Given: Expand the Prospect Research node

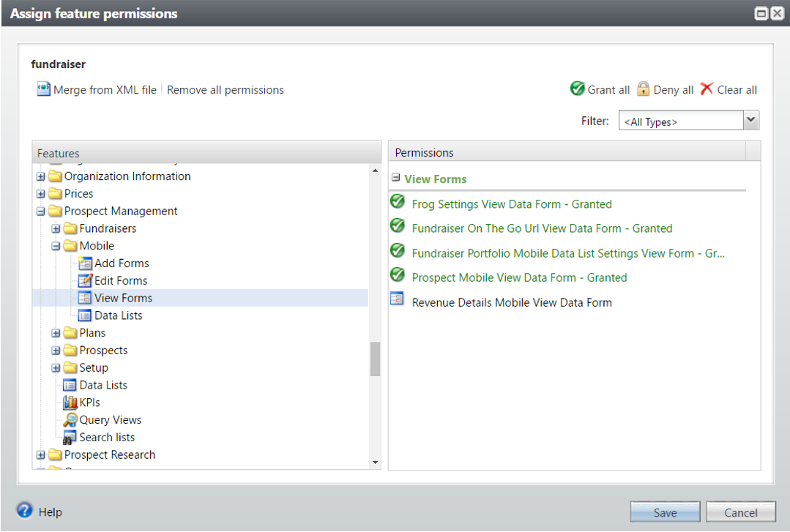Looking at the screenshot, I should [41, 455].
